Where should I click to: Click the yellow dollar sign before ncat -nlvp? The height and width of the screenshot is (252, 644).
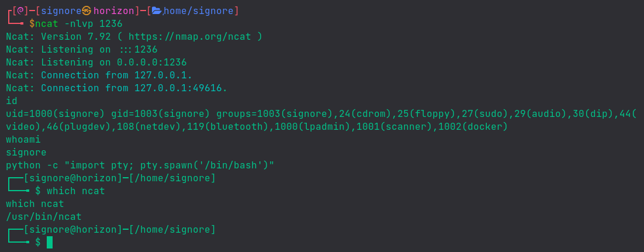(x=32, y=23)
